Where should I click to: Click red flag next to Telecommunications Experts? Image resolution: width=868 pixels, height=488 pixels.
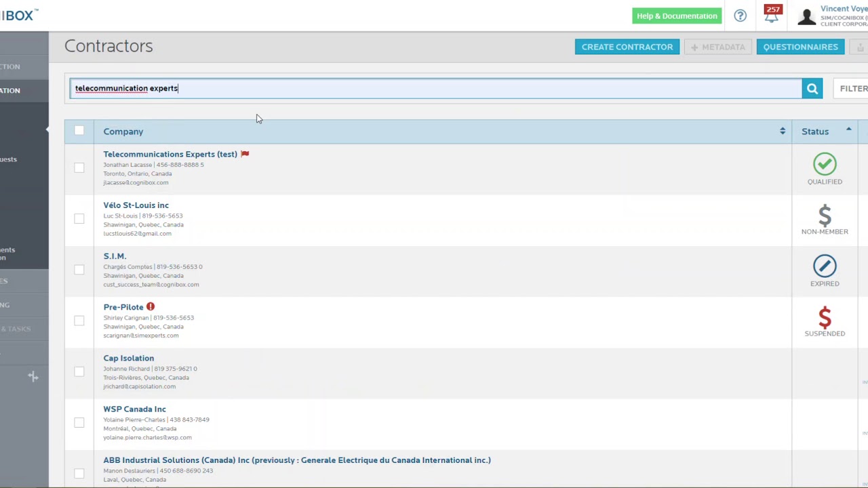coord(245,154)
